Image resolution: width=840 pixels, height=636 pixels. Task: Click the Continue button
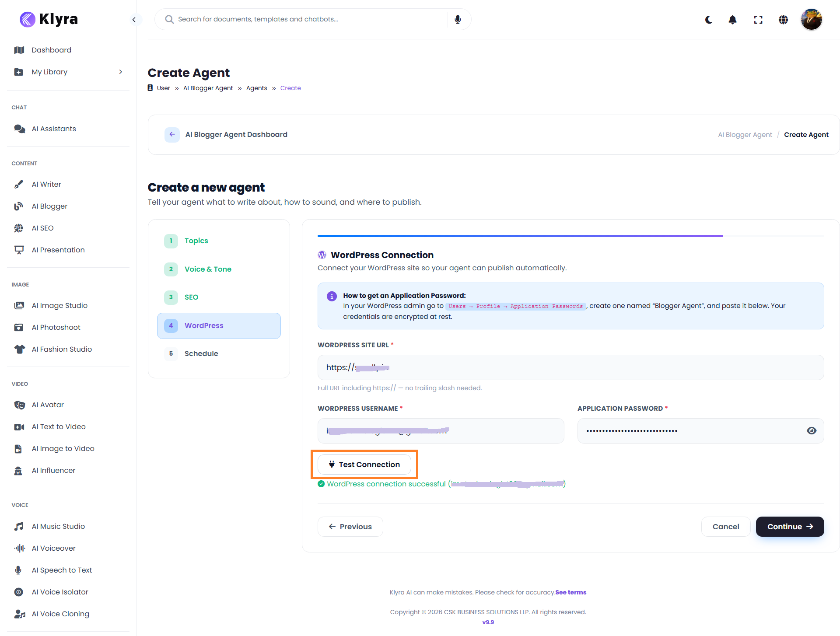[x=790, y=527]
